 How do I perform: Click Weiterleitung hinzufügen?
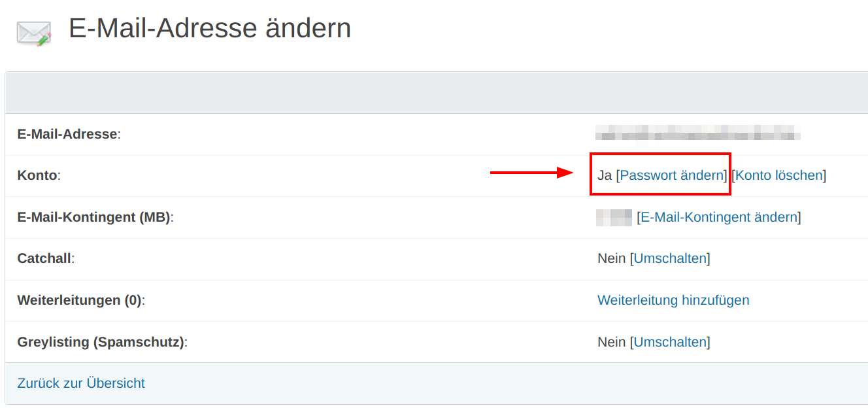pyautogui.click(x=673, y=300)
